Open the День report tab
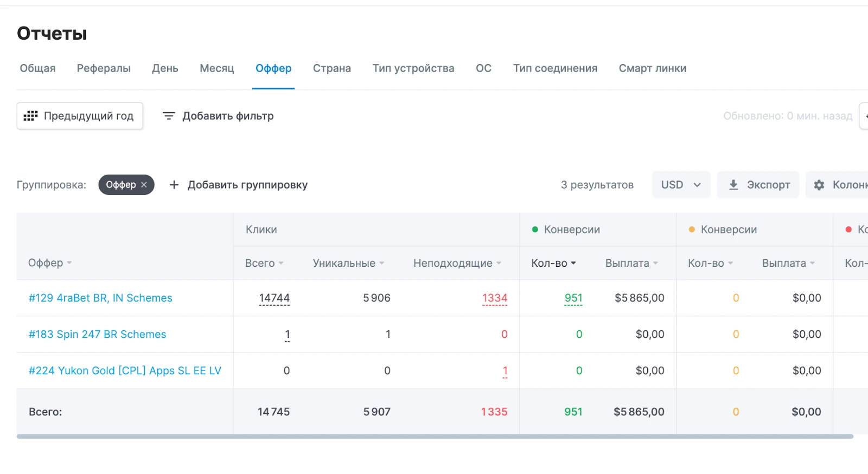 pos(165,68)
